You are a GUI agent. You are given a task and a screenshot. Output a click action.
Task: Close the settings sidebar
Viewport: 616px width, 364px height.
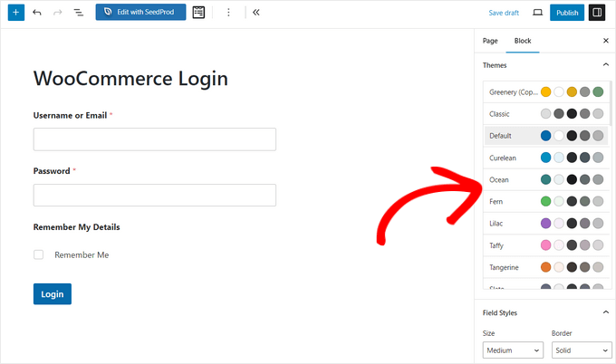pos(605,41)
